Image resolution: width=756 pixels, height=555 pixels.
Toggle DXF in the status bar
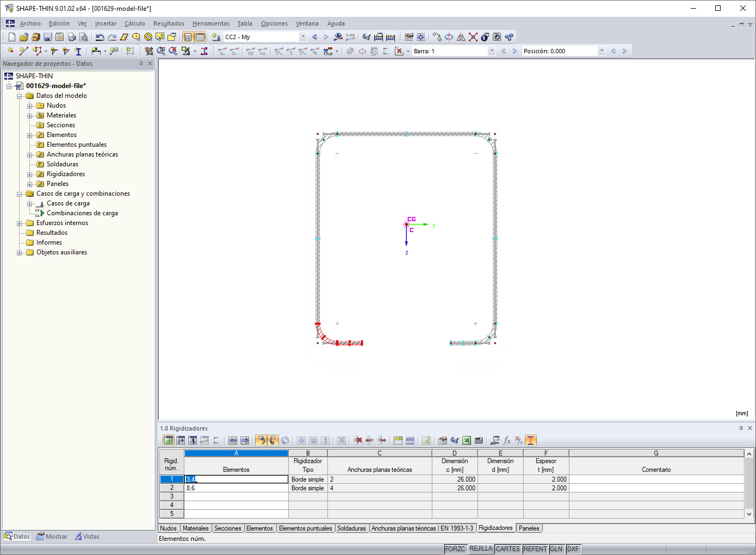click(573, 549)
